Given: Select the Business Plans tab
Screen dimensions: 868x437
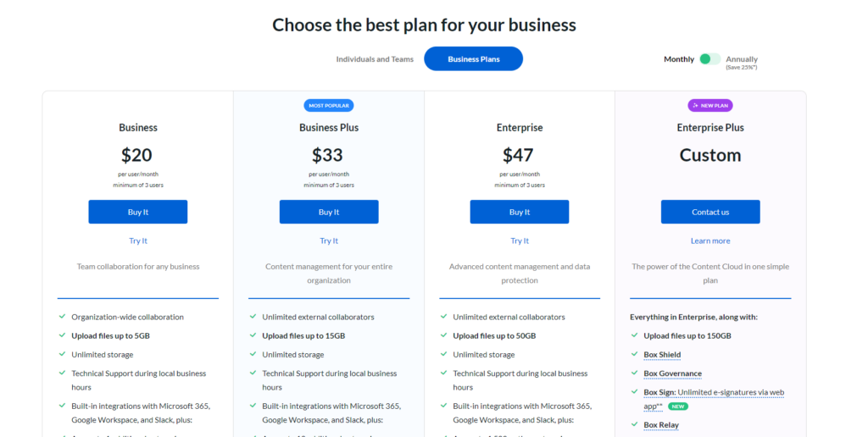Looking at the screenshot, I should [473, 58].
